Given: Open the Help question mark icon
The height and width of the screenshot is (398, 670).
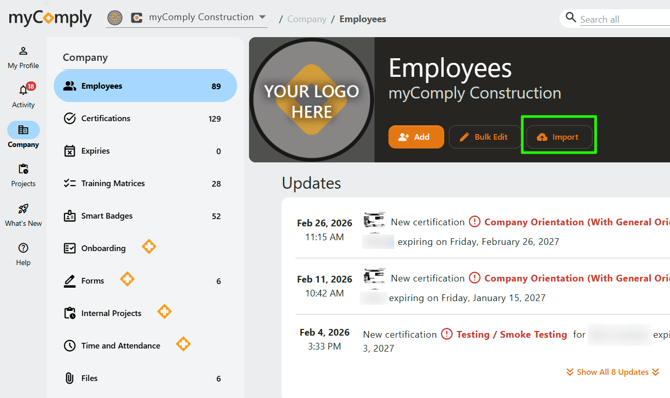Looking at the screenshot, I should point(23,248).
